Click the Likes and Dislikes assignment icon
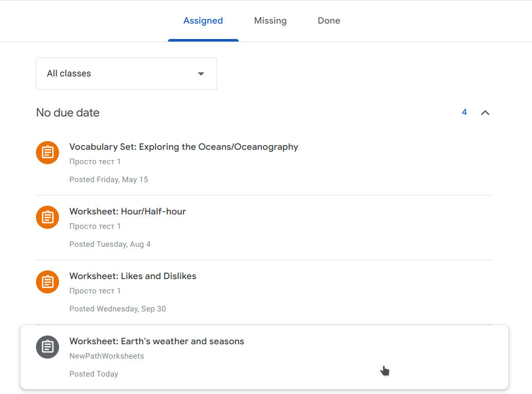 [47, 282]
